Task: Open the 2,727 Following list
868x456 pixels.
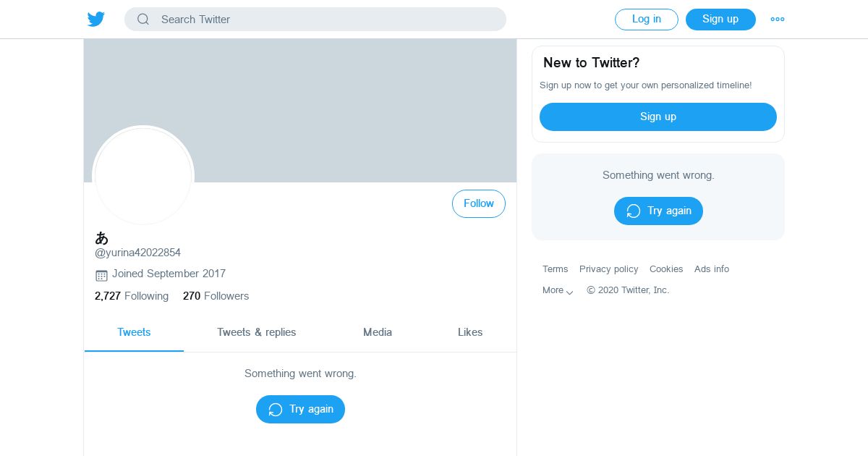Action: tap(132, 296)
